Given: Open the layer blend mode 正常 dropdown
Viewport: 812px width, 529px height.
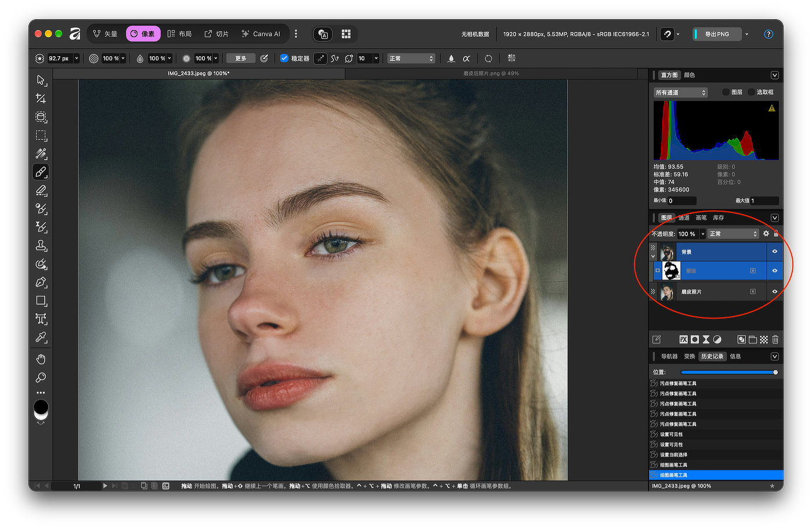Looking at the screenshot, I should 733,234.
